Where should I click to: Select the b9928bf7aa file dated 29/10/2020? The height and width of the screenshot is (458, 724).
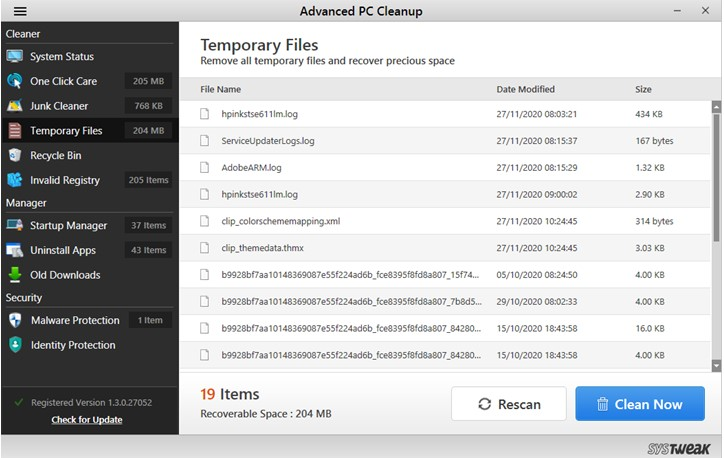(x=351, y=301)
